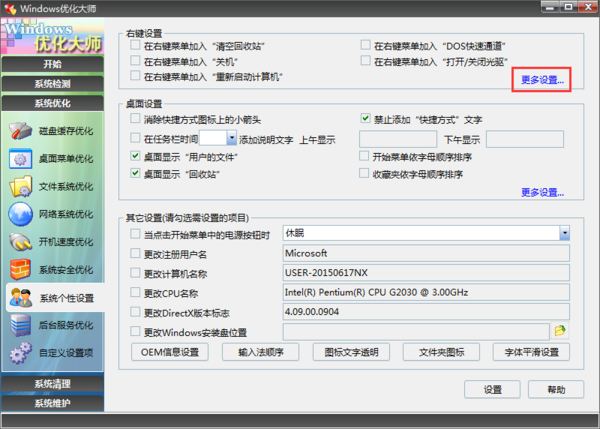Toggle 在任务栏时间 checkbox
600x429 pixels.
point(135,138)
